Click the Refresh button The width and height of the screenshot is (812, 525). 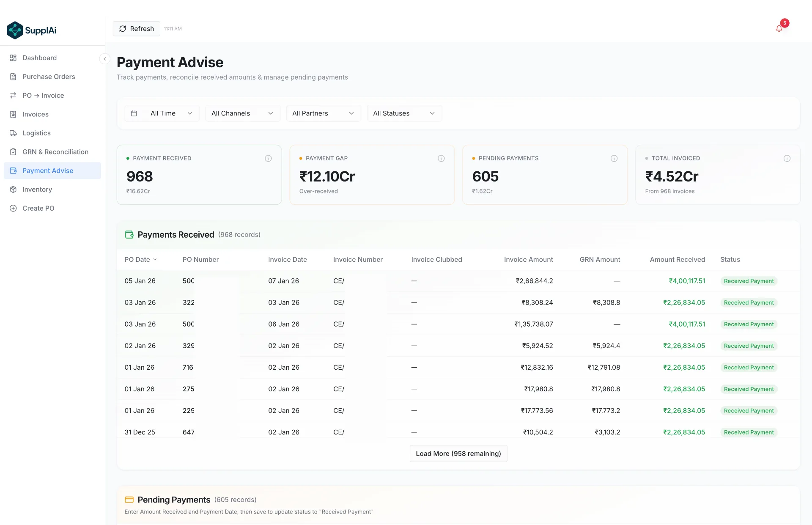pos(136,29)
